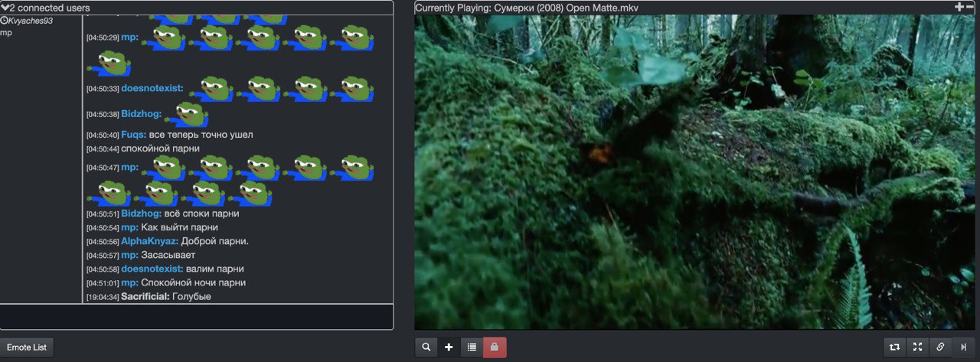Click first Pepe emote after mp at 04:50:29
Viewport: 980px width, 362px height.
[x=164, y=38]
